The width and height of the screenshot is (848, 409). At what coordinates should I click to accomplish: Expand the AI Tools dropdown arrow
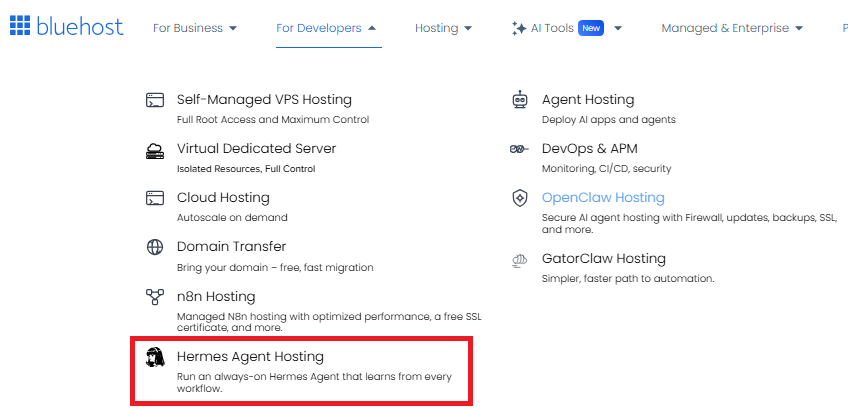[618, 28]
